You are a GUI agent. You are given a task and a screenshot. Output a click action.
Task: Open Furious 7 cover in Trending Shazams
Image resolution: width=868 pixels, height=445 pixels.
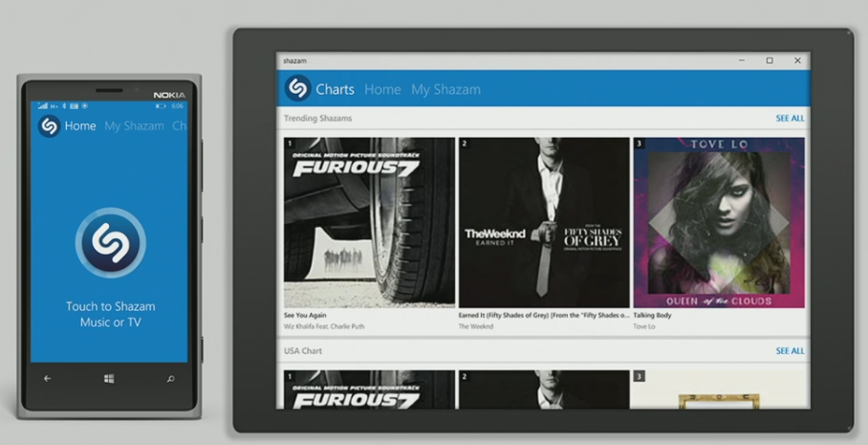point(369,223)
